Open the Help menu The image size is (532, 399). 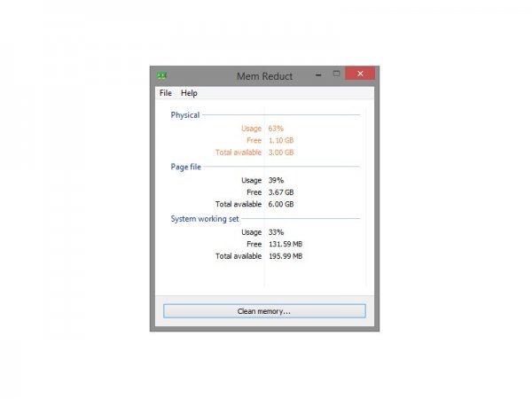(189, 93)
